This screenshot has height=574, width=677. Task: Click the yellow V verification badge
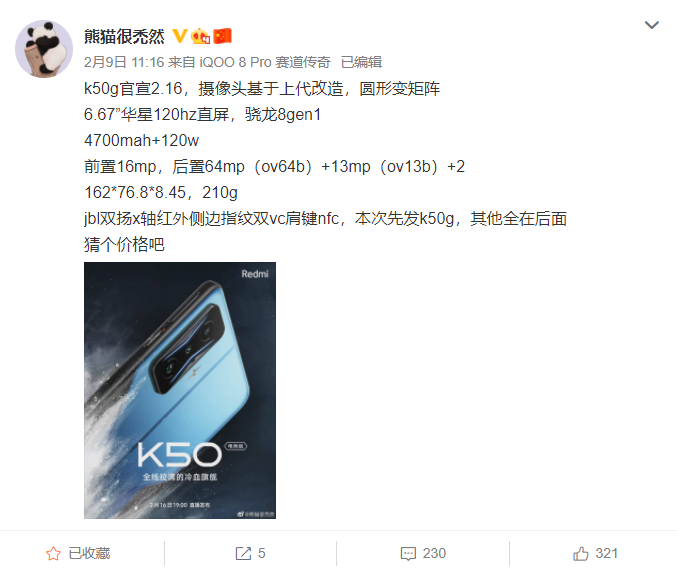179,36
